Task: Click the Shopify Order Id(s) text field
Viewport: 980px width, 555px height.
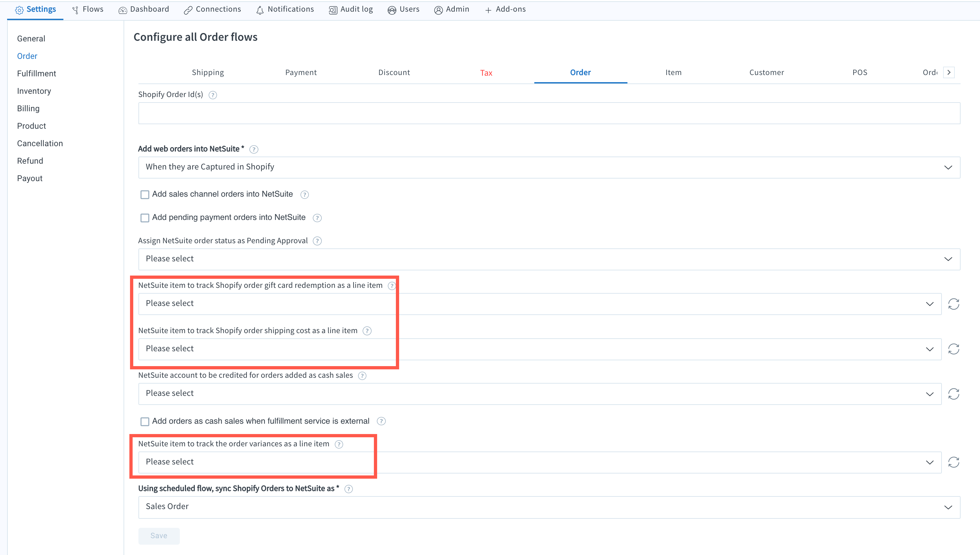Action: click(x=549, y=113)
